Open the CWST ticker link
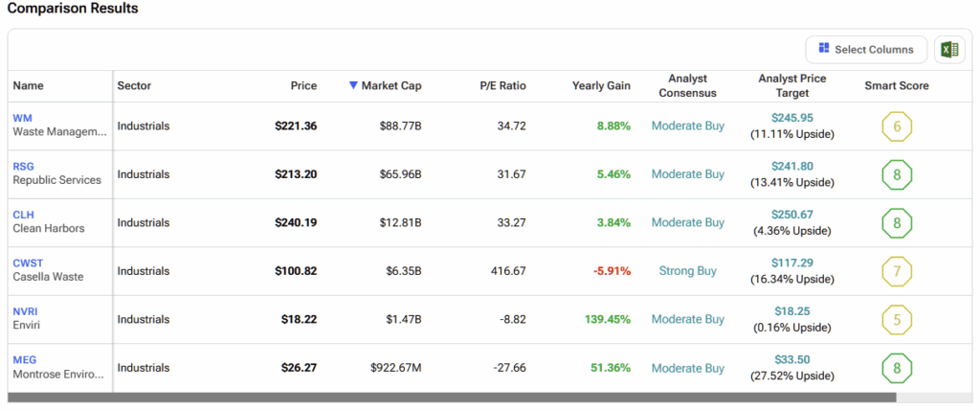The width and height of the screenshot is (980, 411). click(x=28, y=263)
